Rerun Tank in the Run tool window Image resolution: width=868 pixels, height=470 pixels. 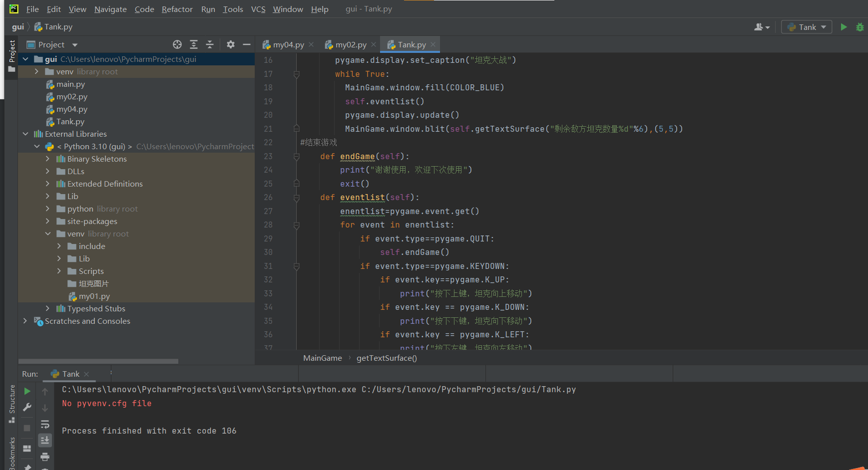tap(27, 392)
